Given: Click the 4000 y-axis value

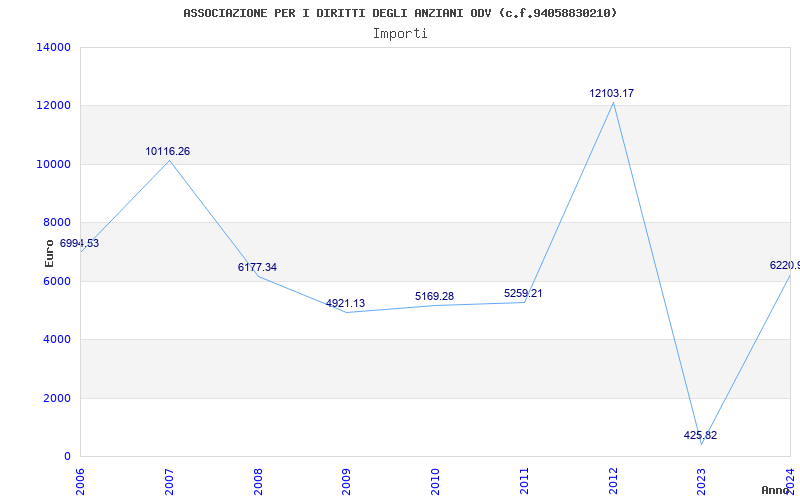Looking at the screenshot, I should click(56, 339).
